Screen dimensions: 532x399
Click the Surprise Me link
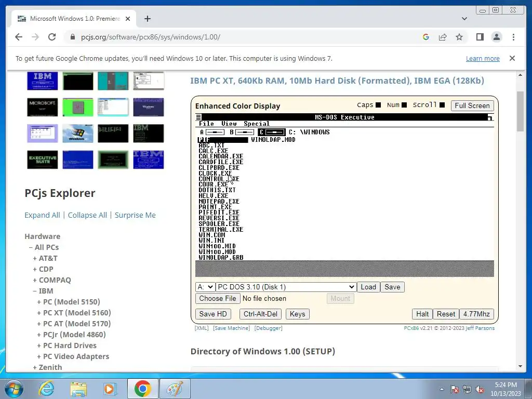point(135,215)
